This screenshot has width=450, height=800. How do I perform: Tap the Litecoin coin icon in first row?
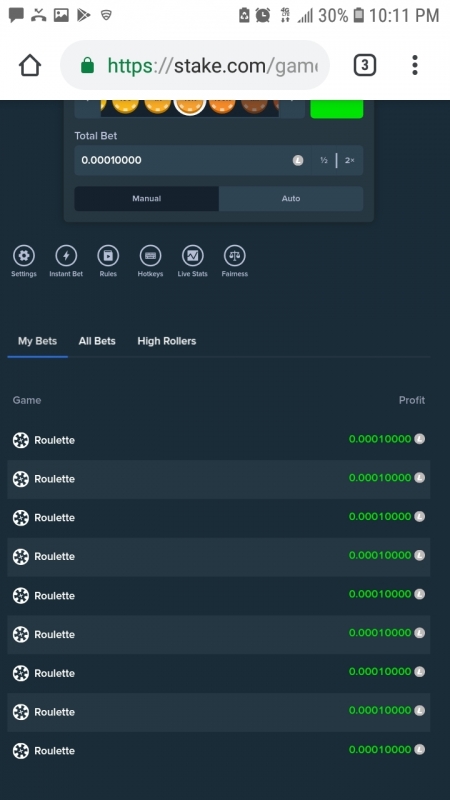[419, 439]
